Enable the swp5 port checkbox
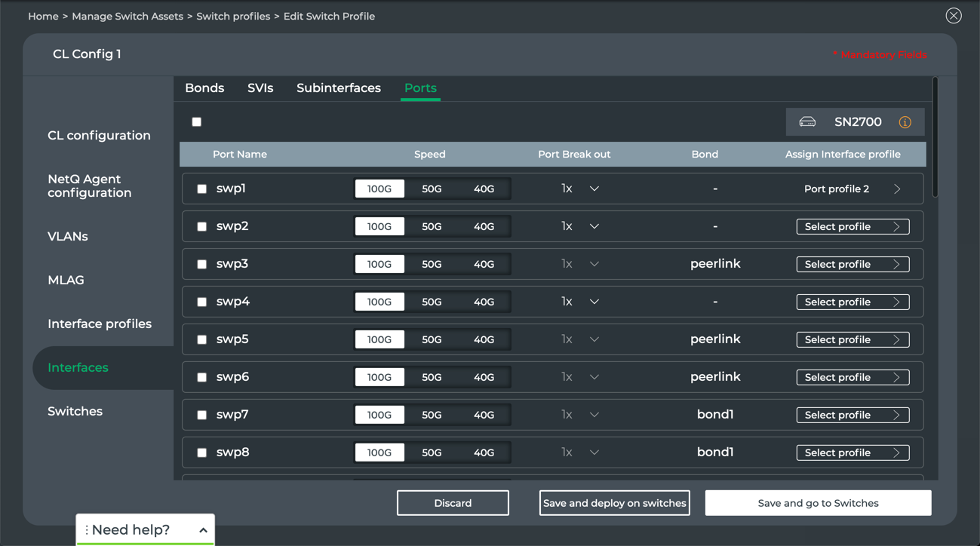 pos(201,340)
